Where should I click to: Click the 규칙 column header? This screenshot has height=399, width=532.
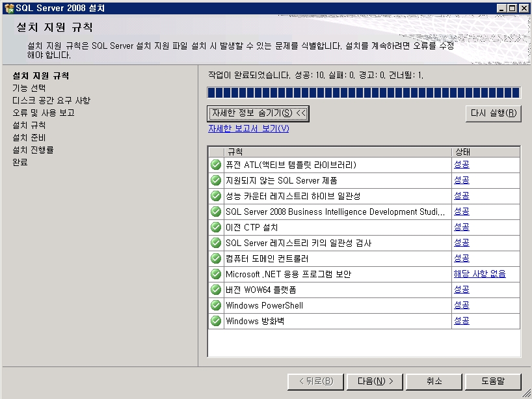(338, 152)
